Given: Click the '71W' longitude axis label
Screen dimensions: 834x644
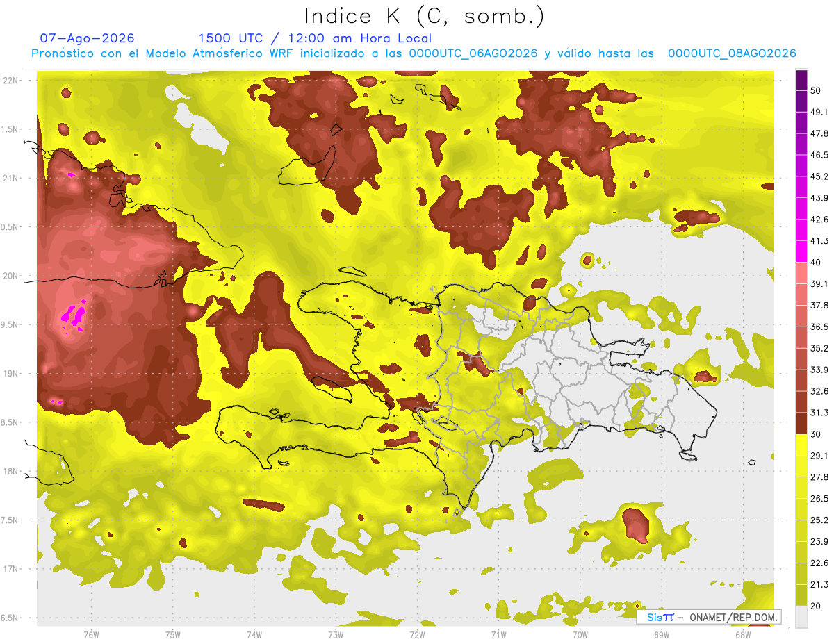Looking at the screenshot, I should click(498, 634).
